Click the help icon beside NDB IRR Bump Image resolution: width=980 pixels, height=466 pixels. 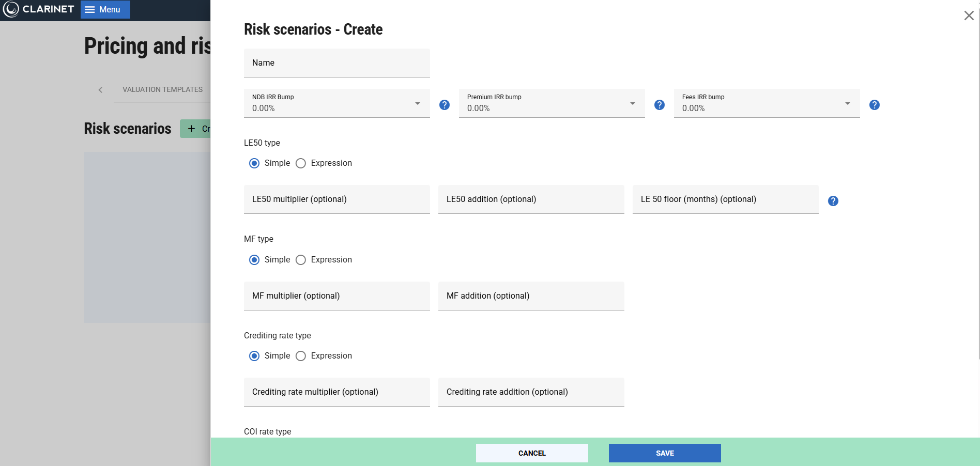coord(444,105)
